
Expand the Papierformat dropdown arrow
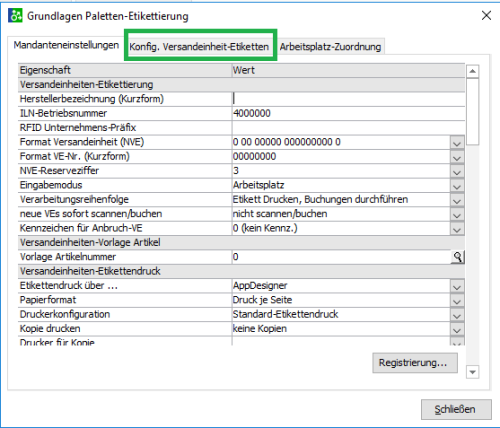point(457,300)
